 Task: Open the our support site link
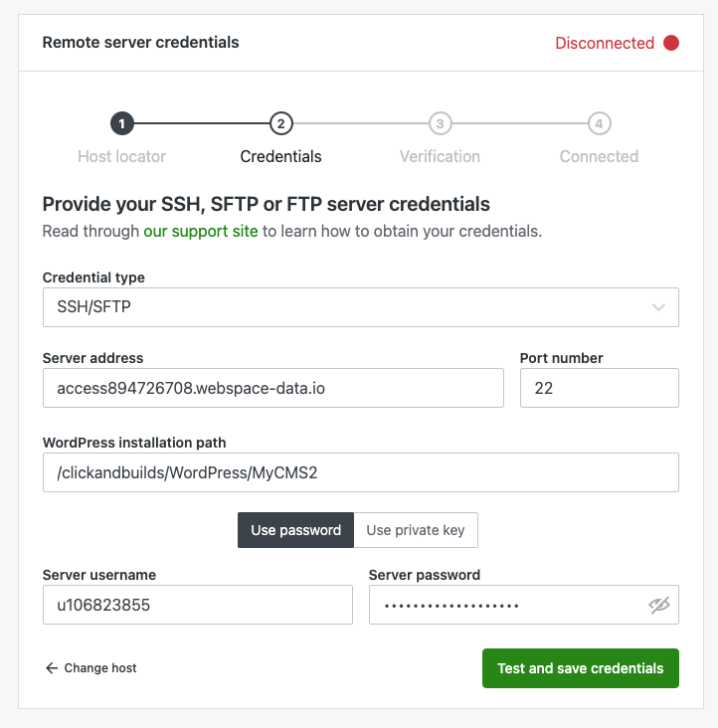[201, 232]
